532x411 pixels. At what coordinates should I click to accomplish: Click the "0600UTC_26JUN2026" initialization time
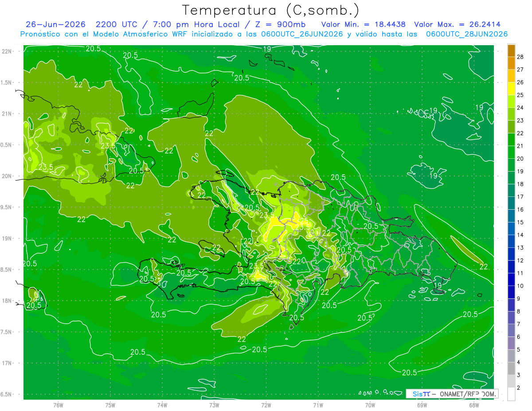[x=302, y=34]
